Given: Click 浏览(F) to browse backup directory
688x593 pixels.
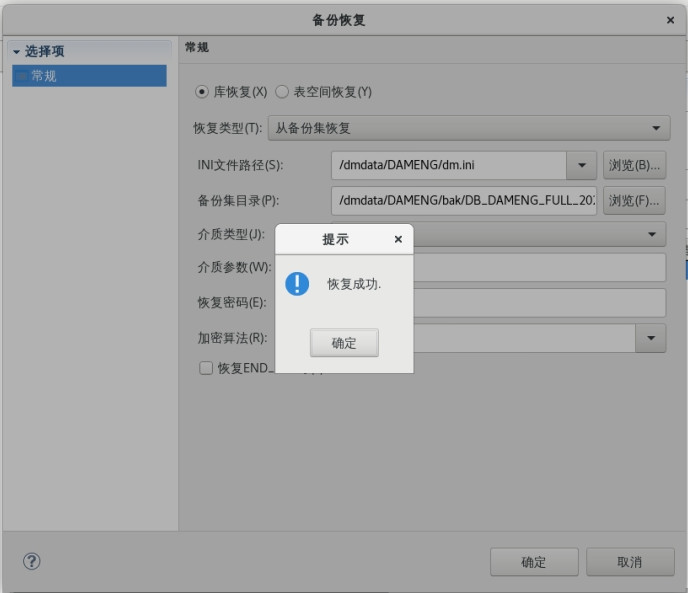Looking at the screenshot, I should click(x=634, y=200).
